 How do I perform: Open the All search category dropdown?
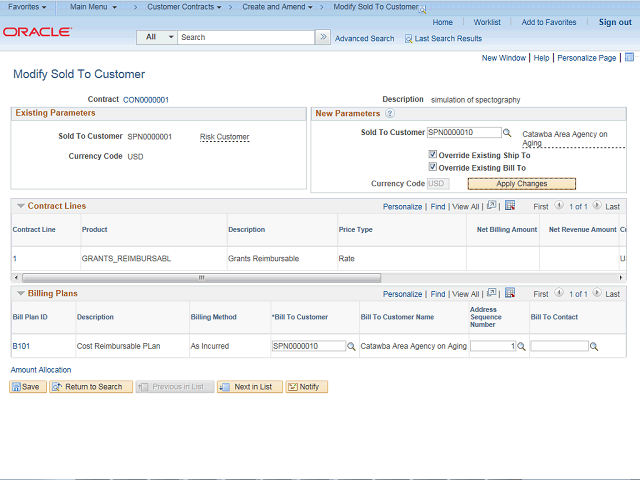click(x=157, y=37)
